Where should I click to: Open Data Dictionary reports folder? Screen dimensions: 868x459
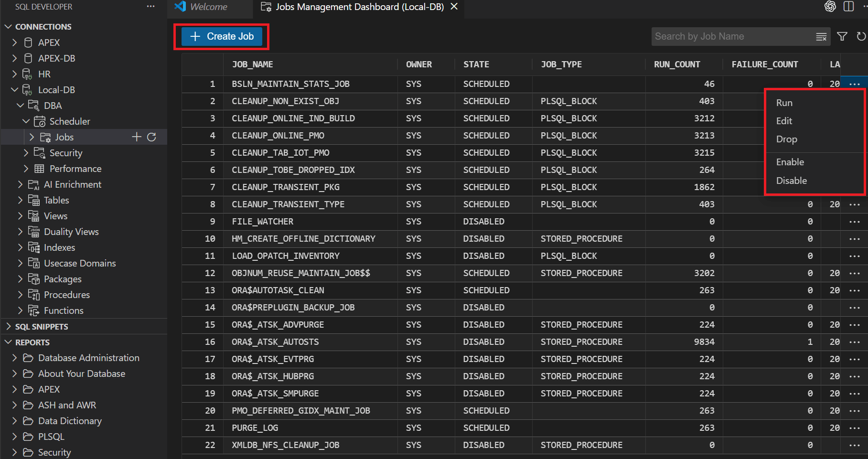click(x=70, y=421)
